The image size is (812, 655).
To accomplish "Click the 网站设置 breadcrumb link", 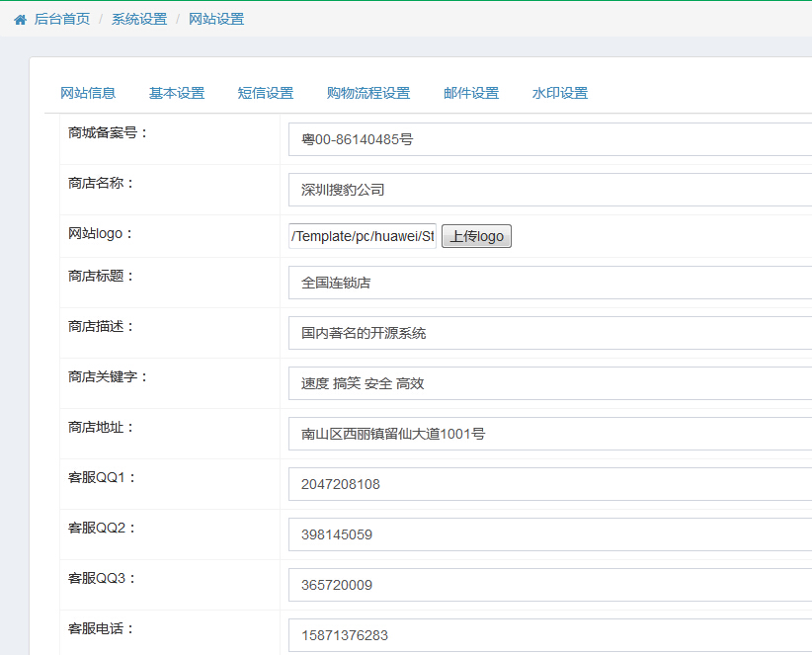I will click(216, 19).
